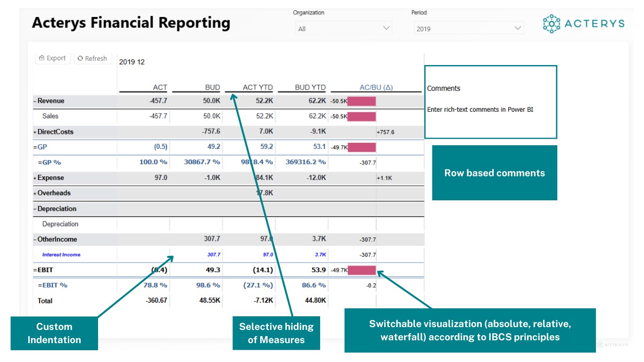Click the Sales ACT value -457.7

[158, 116]
